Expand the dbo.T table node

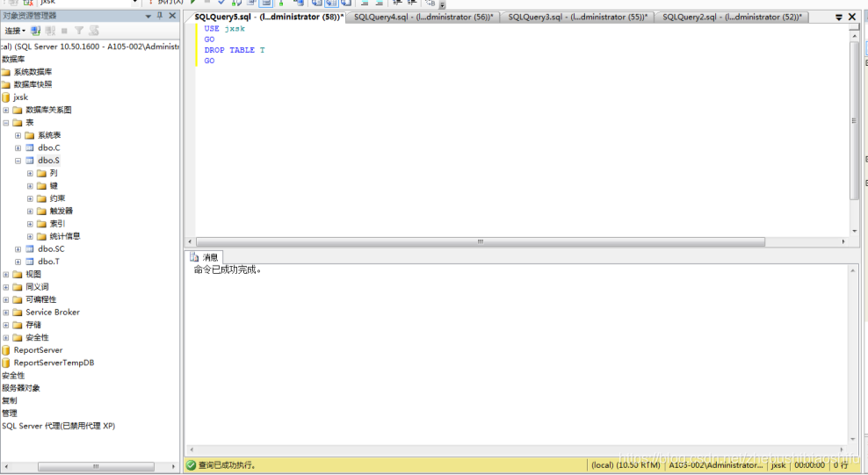[x=18, y=263]
